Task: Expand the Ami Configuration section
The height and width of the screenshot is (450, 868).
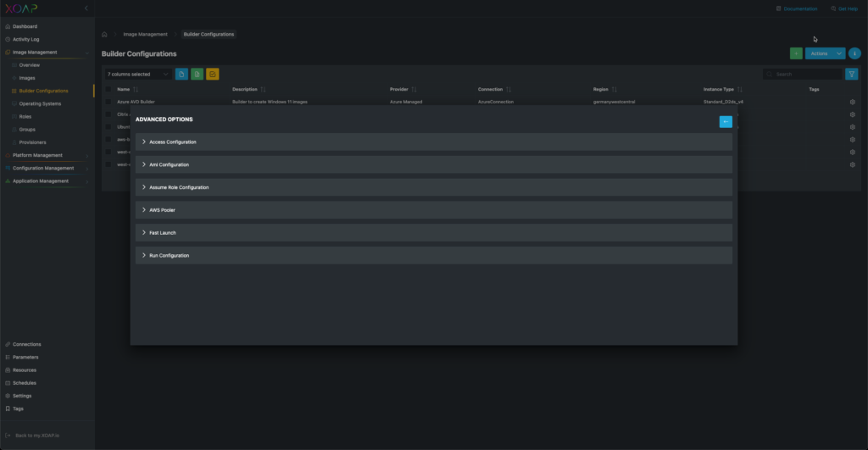Action: coord(433,164)
